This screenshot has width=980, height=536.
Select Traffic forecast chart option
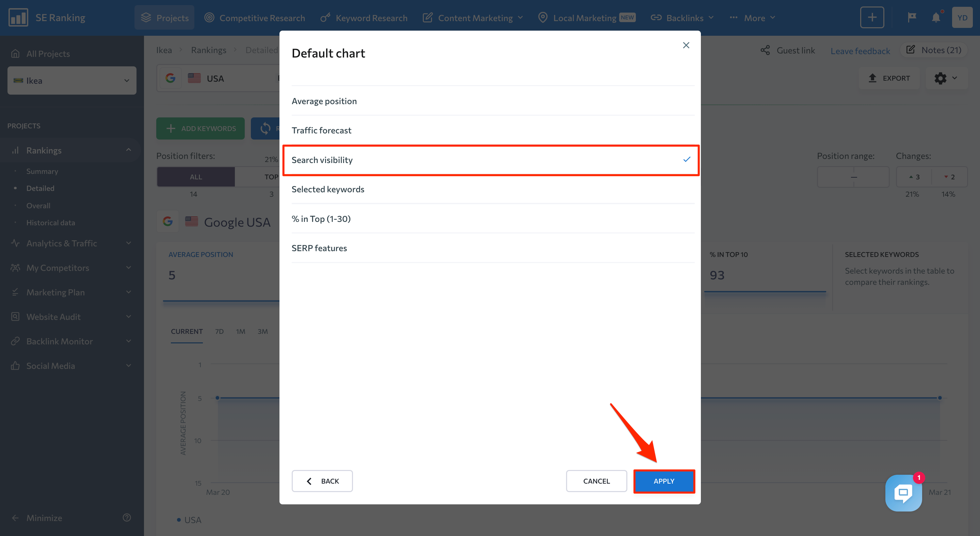[321, 130]
